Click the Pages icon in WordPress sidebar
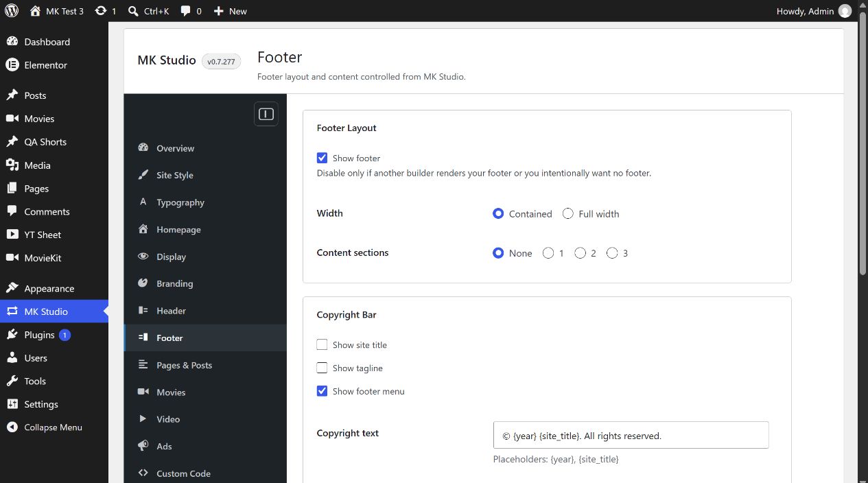Viewport: 868px width, 483px height. point(12,189)
